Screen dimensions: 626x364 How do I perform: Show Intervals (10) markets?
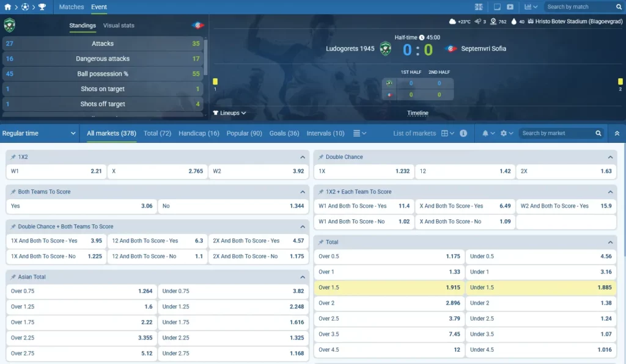[x=325, y=133]
